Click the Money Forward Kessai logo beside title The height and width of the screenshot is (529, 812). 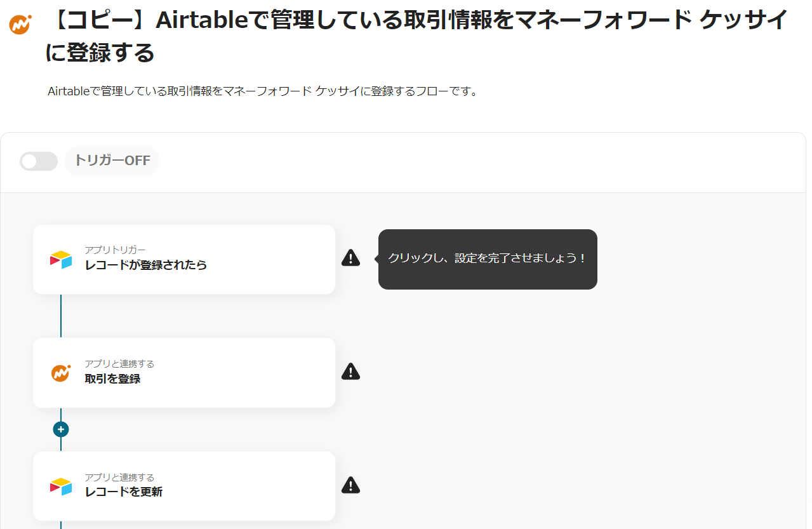point(20,24)
